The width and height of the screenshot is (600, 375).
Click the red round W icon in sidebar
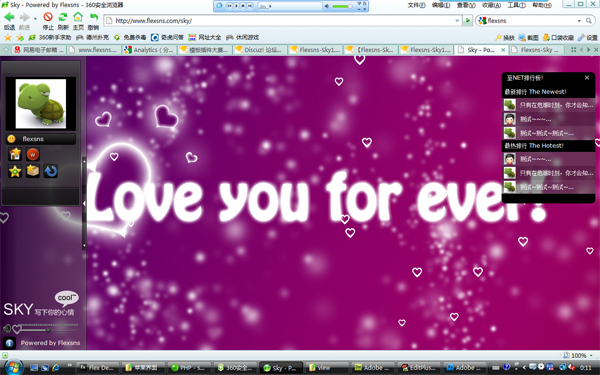click(33, 154)
